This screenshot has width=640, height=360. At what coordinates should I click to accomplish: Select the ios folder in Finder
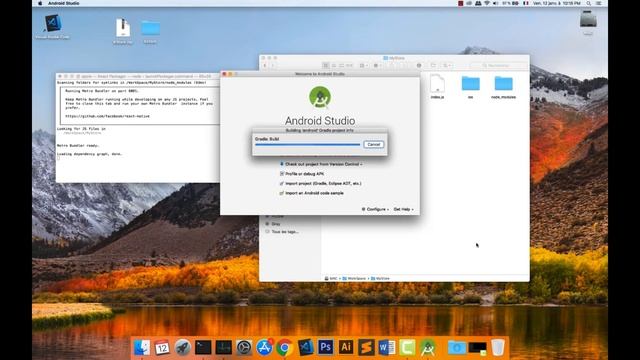[470, 86]
